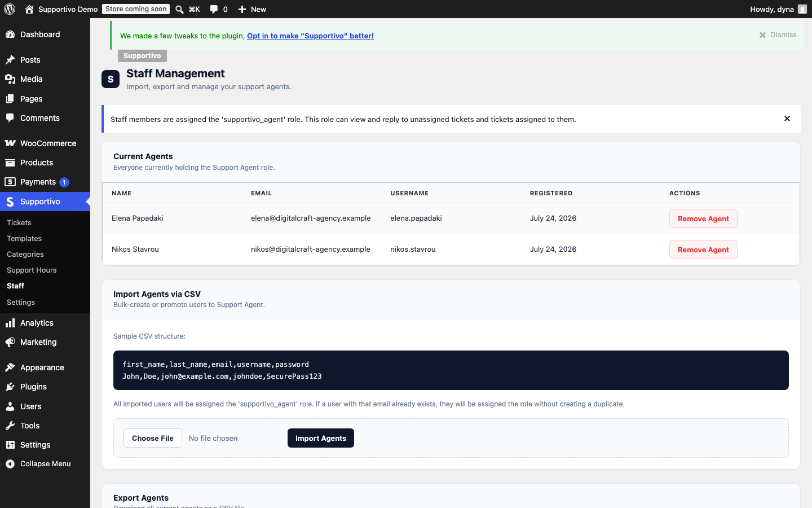Image resolution: width=812 pixels, height=508 pixels.
Task: Click the REGISTERED column header
Action: click(x=551, y=193)
